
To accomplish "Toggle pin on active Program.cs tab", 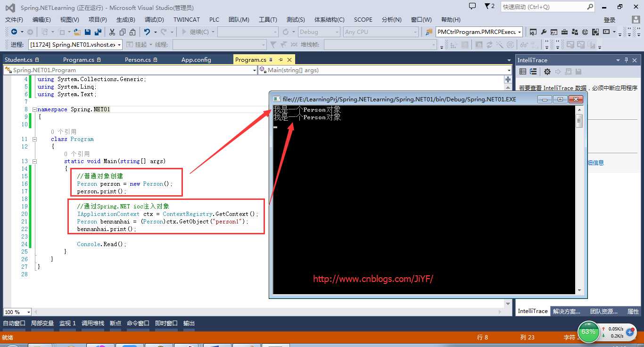I will pos(280,60).
